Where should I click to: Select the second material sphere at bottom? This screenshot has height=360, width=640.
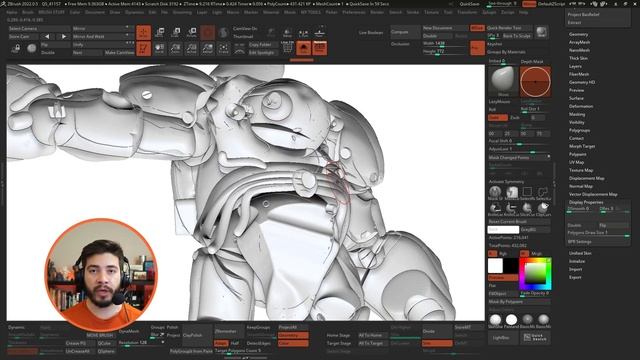click(x=511, y=320)
